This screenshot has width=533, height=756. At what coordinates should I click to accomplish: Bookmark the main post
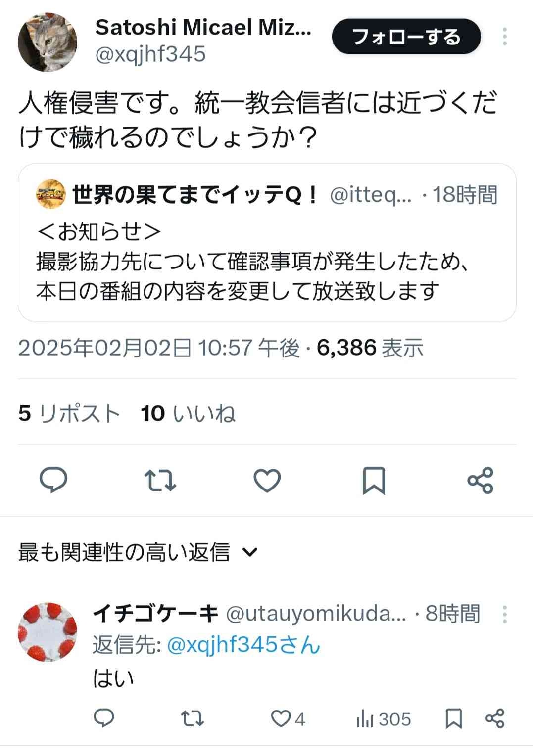374,480
